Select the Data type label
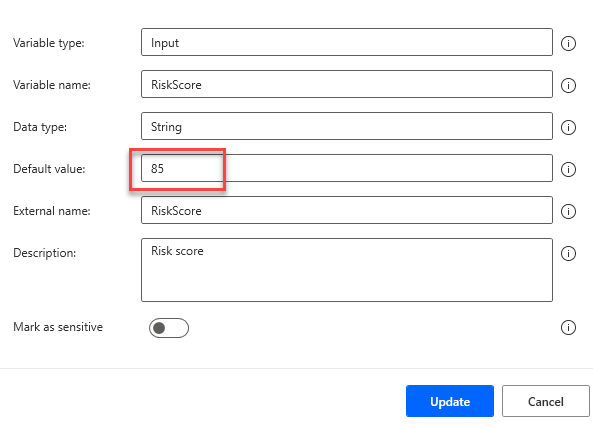 (x=40, y=127)
